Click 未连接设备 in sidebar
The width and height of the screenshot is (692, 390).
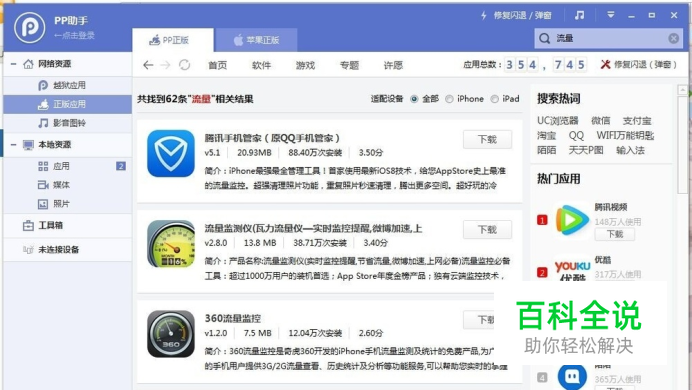pyautogui.click(x=68, y=249)
